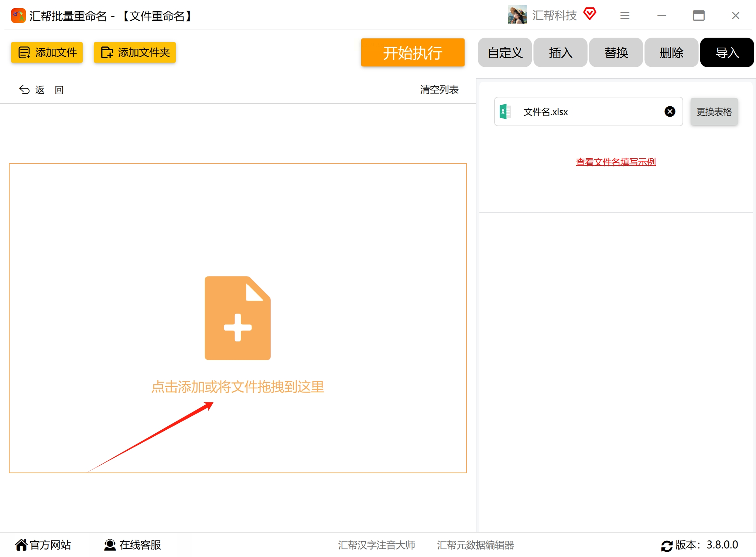
Task: Open 在线客服 support icon
Action: pos(110,545)
